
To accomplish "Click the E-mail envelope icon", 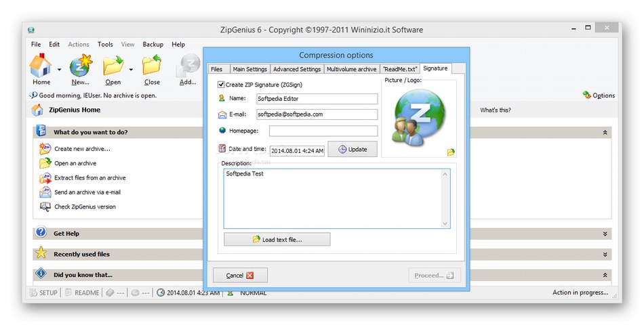I will (222, 115).
